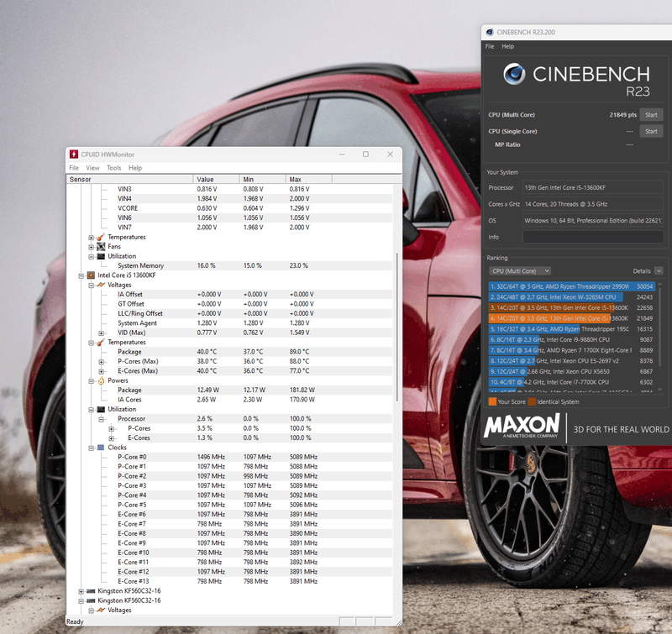This screenshot has height=634, width=672.
Task: Expand the P-Cores (Max) temperature row
Action: [102, 362]
